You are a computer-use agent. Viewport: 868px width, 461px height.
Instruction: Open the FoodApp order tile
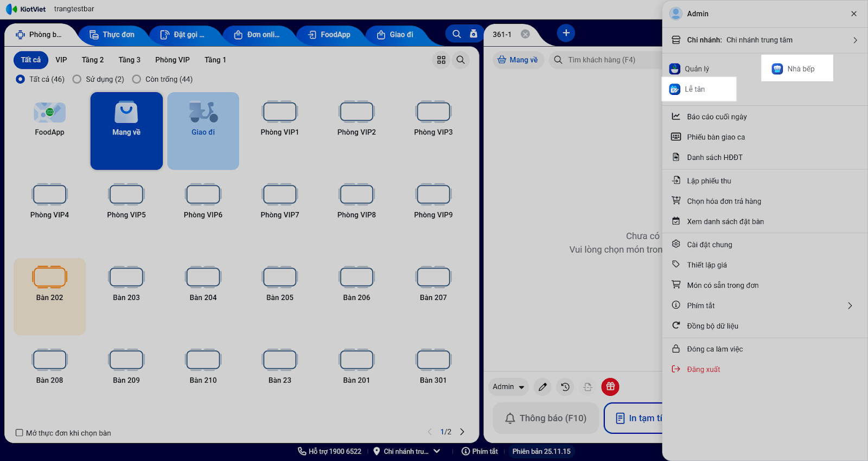(49, 131)
